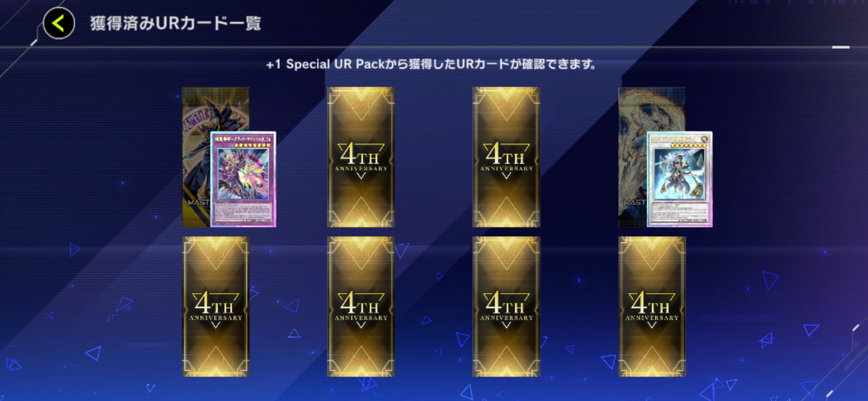Screen dimensions: 868x401
Task: Click the level stars on the synchro card
Action: (x=688, y=145)
